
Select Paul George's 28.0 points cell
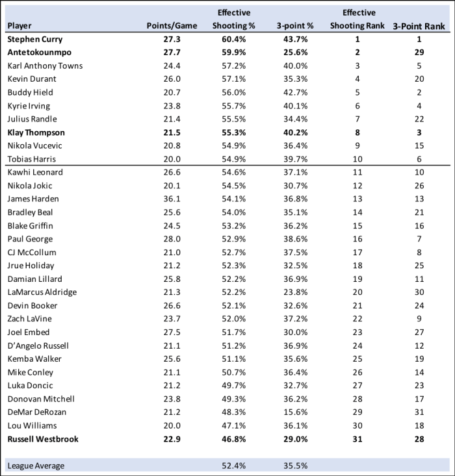[172, 239]
